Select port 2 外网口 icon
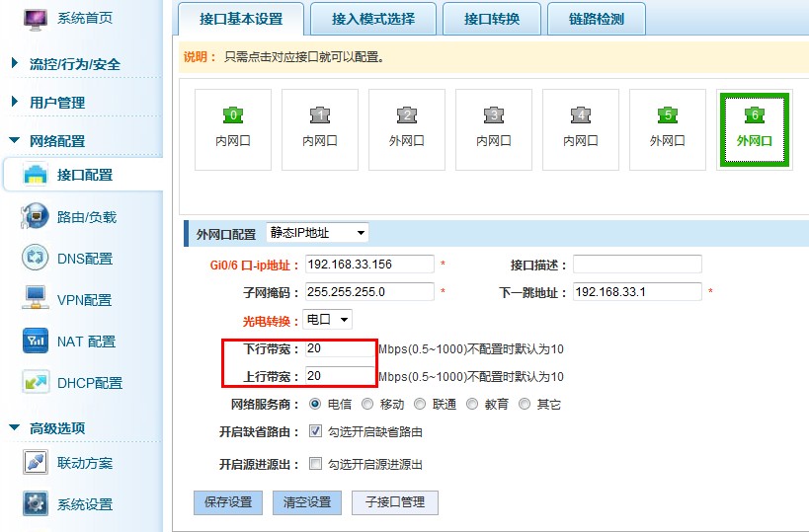809x532 pixels. [407, 114]
